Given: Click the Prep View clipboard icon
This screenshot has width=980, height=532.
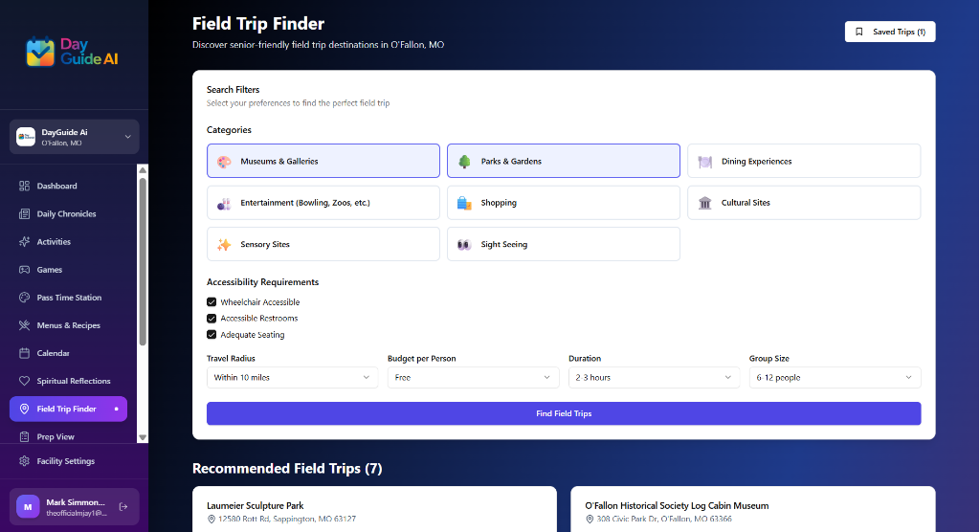Looking at the screenshot, I should [x=24, y=436].
